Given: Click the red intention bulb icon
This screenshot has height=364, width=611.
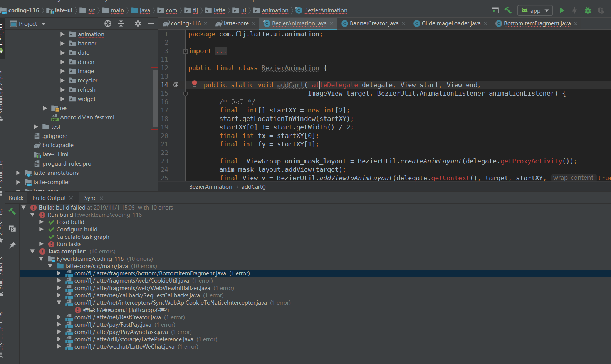Looking at the screenshot, I should tap(195, 84).
